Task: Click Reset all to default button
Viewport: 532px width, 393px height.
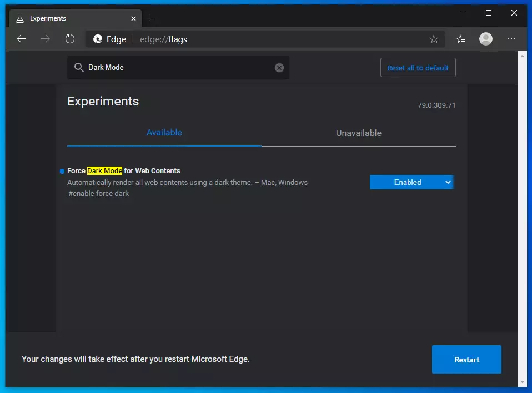Action: click(x=418, y=68)
